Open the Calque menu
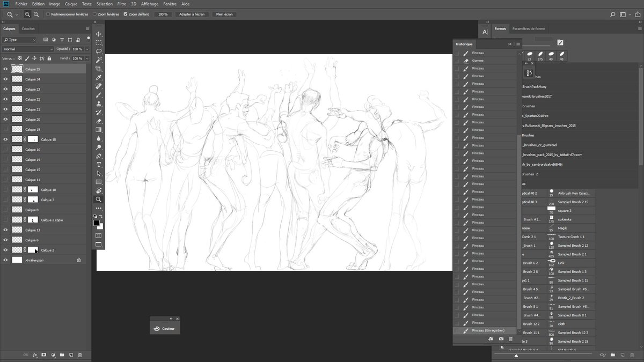This screenshot has width=644, height=362. [71, 4]
